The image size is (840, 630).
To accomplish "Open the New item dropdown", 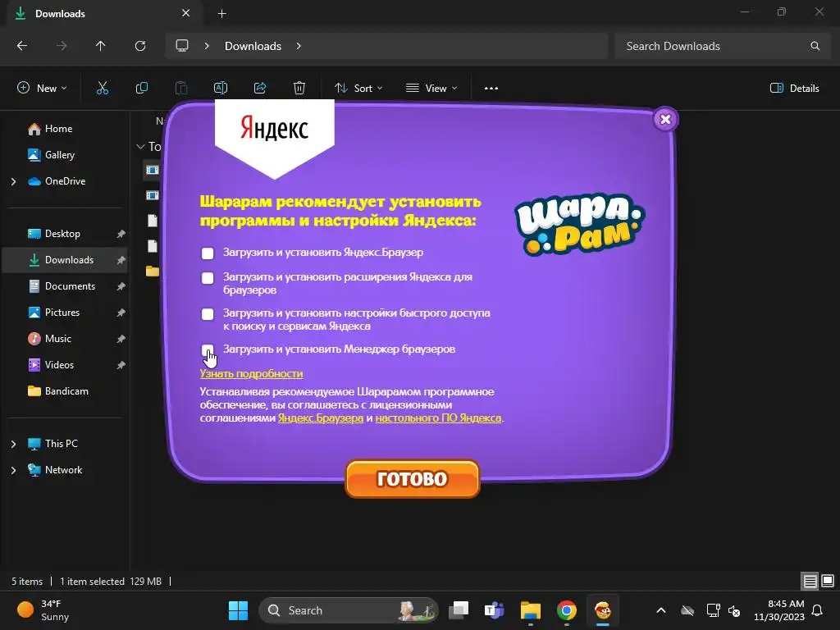I will (43, 89).
